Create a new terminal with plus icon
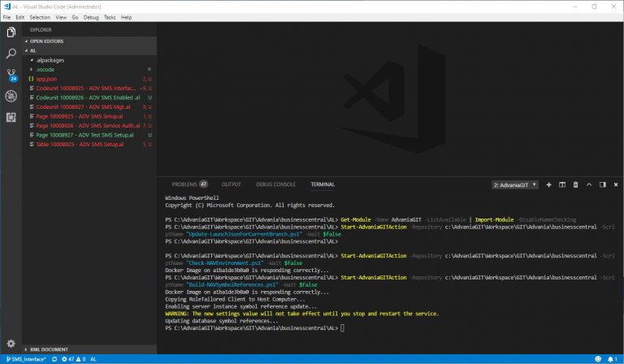The height and width of the screenshot is (364, 624). point(549,184)
